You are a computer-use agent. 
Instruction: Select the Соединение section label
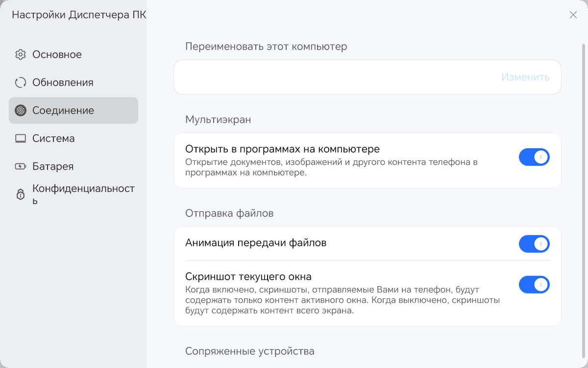(x=63, y=110)
